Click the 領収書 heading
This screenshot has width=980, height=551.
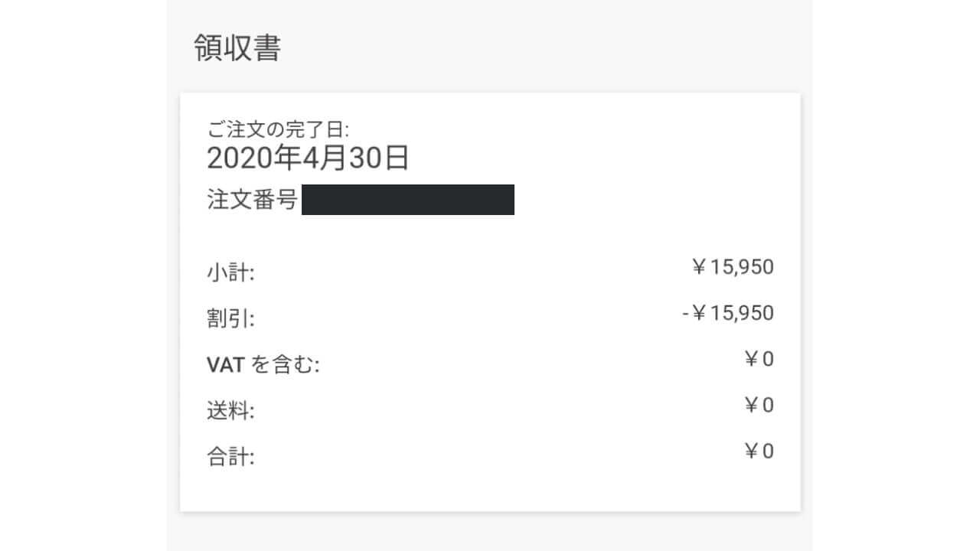(237, 47)
